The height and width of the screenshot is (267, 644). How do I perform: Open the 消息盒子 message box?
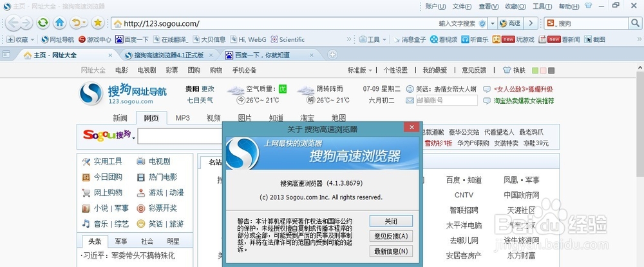coord(410,39)
